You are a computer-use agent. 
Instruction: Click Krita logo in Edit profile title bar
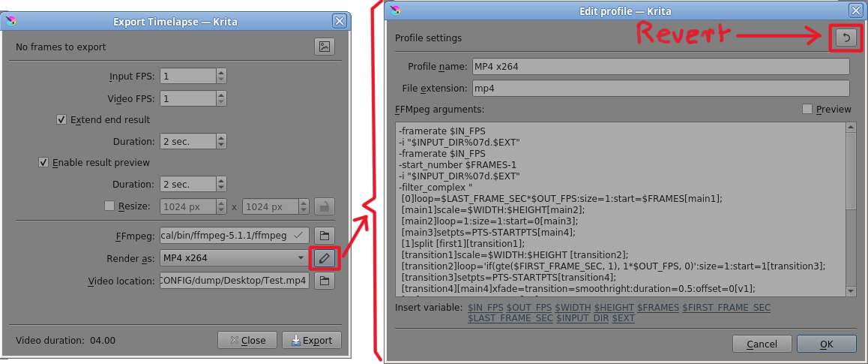click(x=395, y=11)
